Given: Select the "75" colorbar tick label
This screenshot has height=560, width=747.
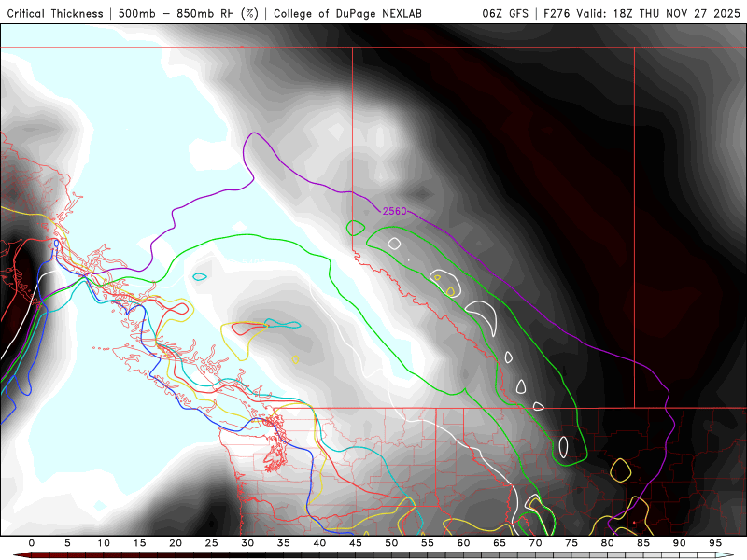Looking at the screenshot, I should (x=571, y=543).
